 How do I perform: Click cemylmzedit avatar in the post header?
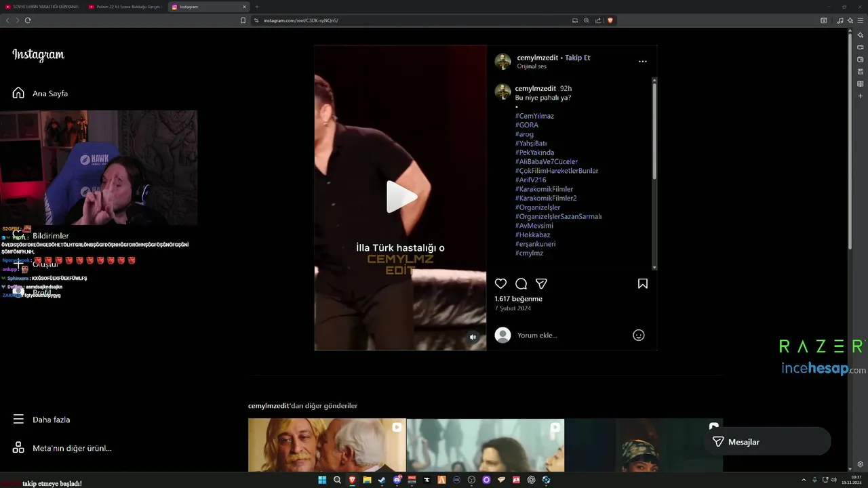(502, 62)
